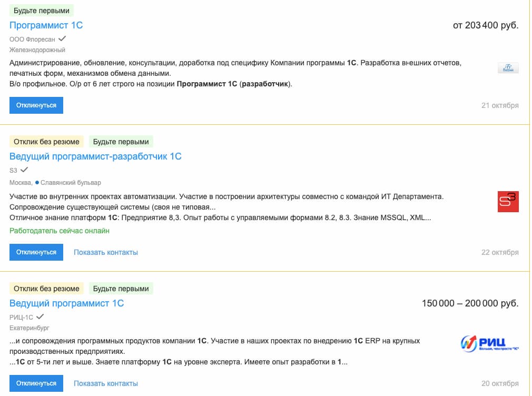Click verified checkmark next to РИЦ-1С
Image resolution: width=532 pixels, height=396 pixels.
click(40, 316)
